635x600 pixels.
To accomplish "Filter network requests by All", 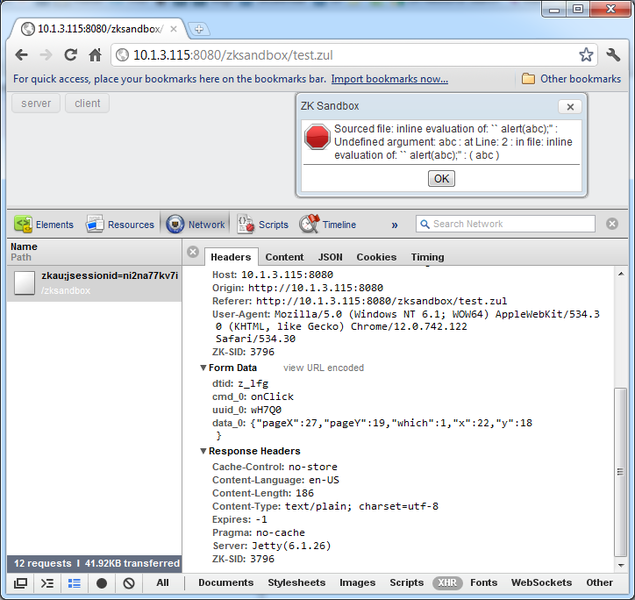I will click(x=162, y=583).
